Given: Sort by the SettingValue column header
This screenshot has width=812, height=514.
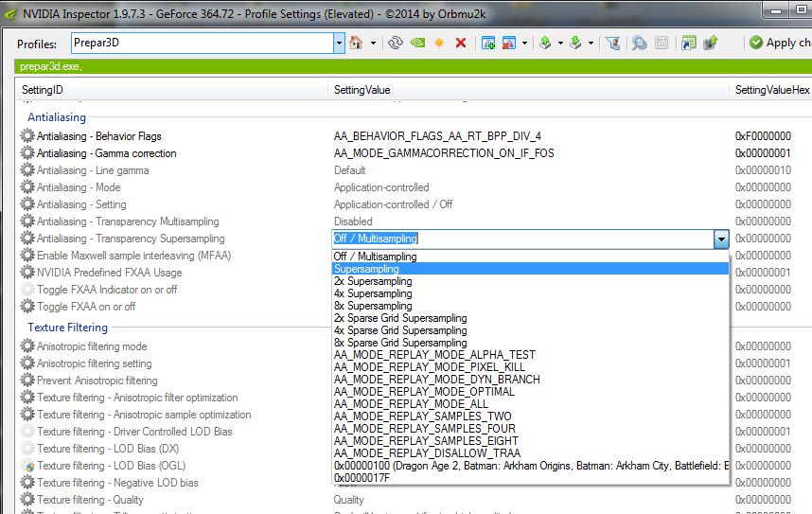Looking at the screenshot, I should [x=528, y=90].
